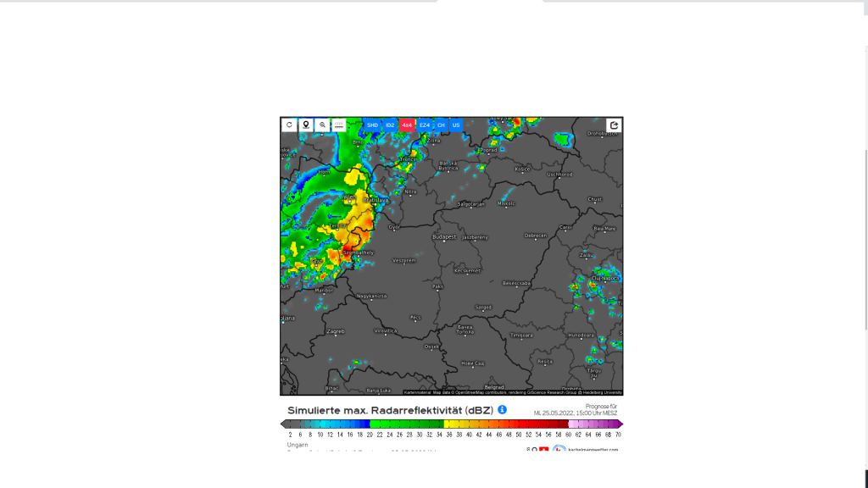Image resolution: width=868 pixels, height=488 pixels.
Task: Click the refresh map icon
Action: (289, 125)
